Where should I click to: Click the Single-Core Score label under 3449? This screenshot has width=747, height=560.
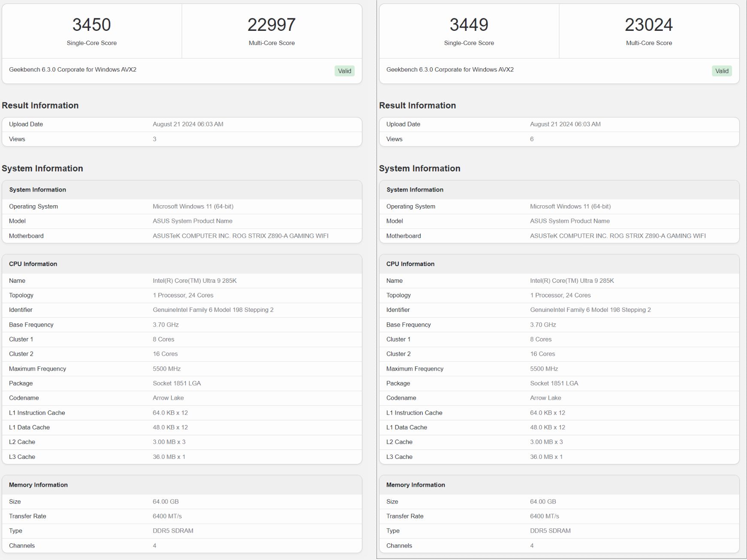click(469, 43)
